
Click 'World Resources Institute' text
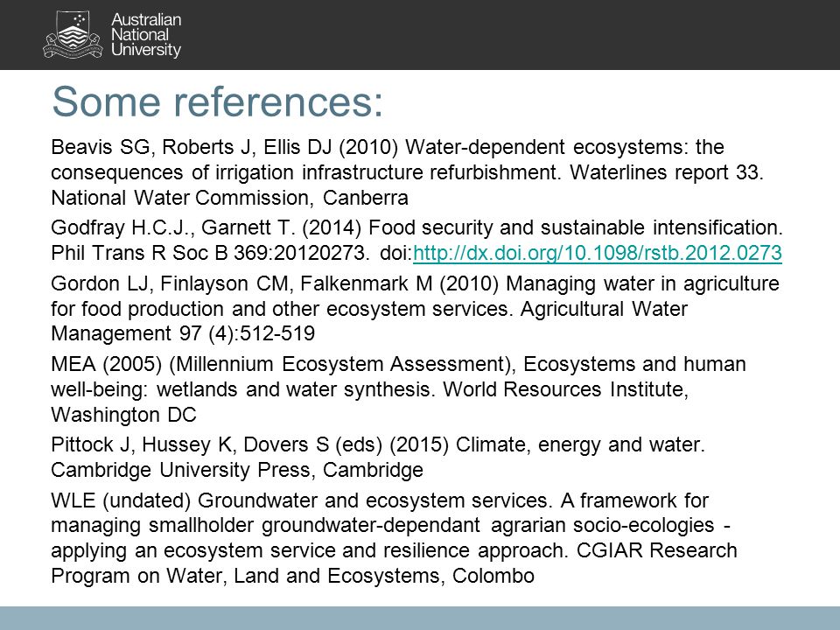tap(565, 389)
